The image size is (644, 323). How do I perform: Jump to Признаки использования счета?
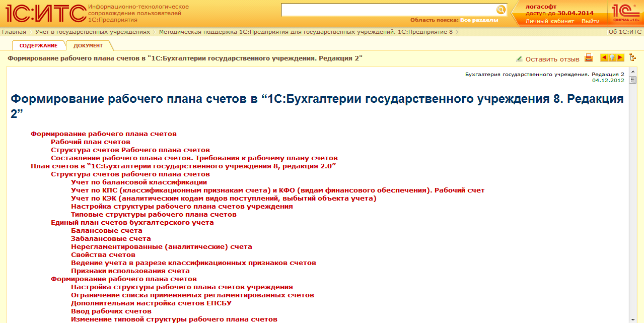coord(130,271)
